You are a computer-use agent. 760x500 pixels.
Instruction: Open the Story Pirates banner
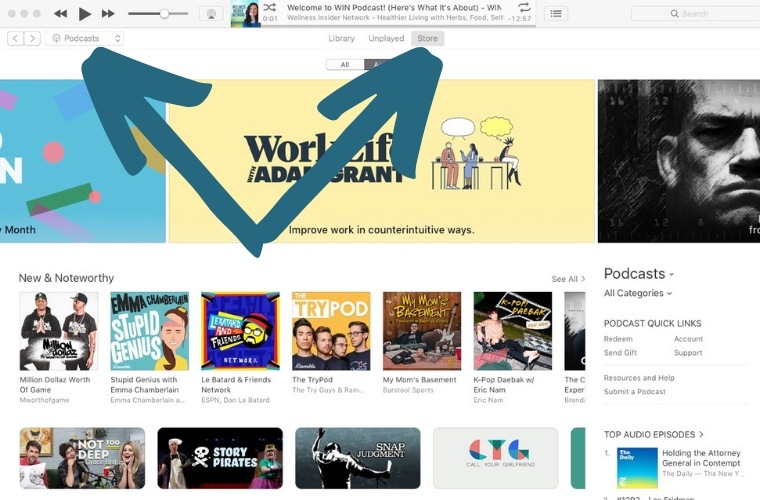(220, 458)
